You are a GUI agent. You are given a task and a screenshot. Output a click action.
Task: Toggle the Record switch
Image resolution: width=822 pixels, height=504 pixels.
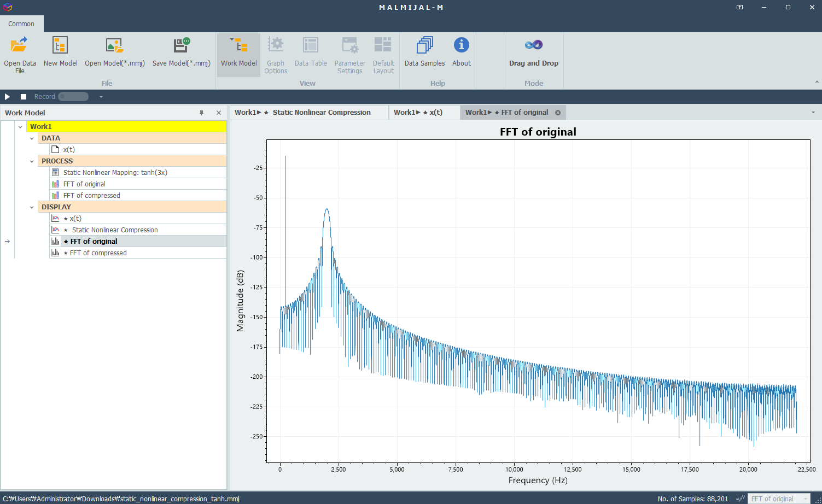click(x=73, y=97)
